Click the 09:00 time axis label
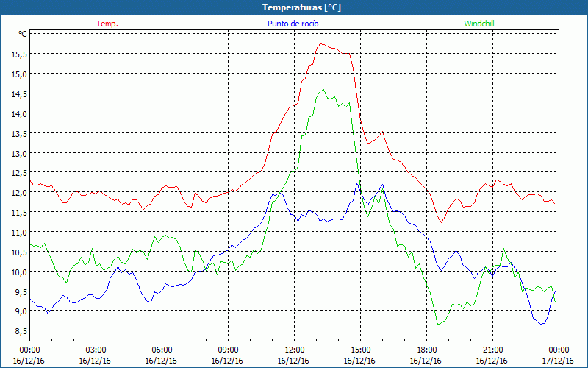This screenshot has width=588, height=368. [228, 350]
